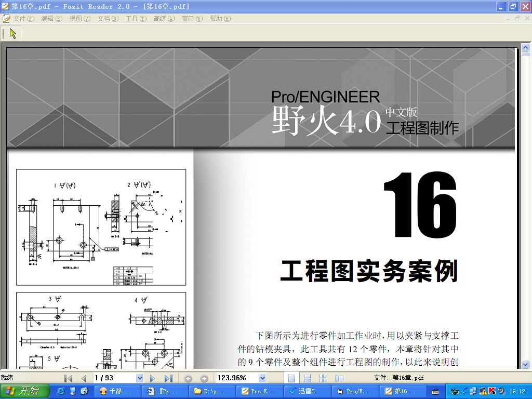This screenshot has height=399, width=532.
Task: Select the arrow cursor tool in toolbar
Action: 13,33
